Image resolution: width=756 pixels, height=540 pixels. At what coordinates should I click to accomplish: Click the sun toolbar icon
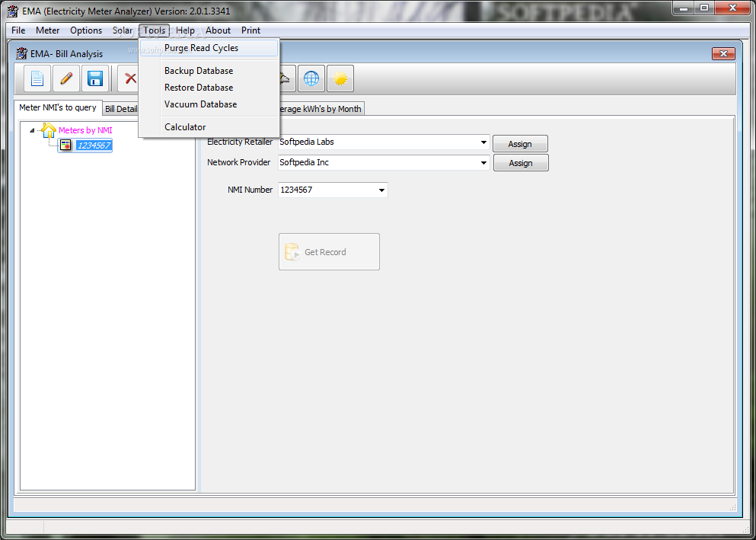click(340, 78)
